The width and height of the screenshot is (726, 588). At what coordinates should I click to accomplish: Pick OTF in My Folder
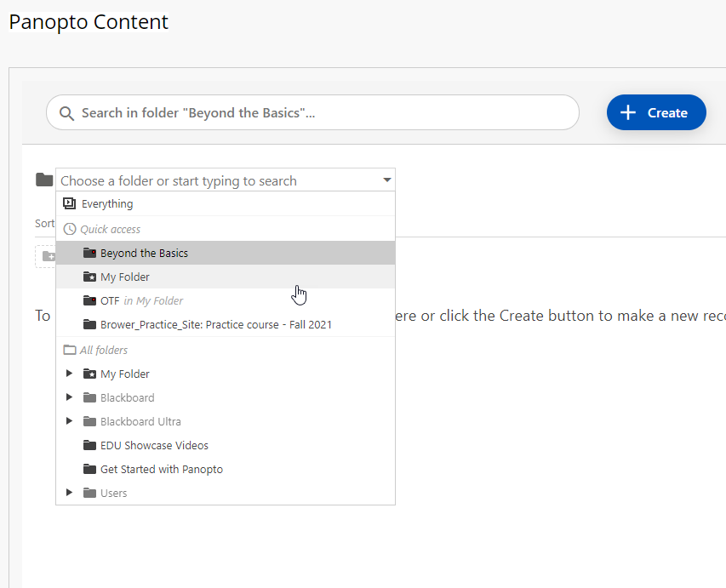click(x=226, y=300)
